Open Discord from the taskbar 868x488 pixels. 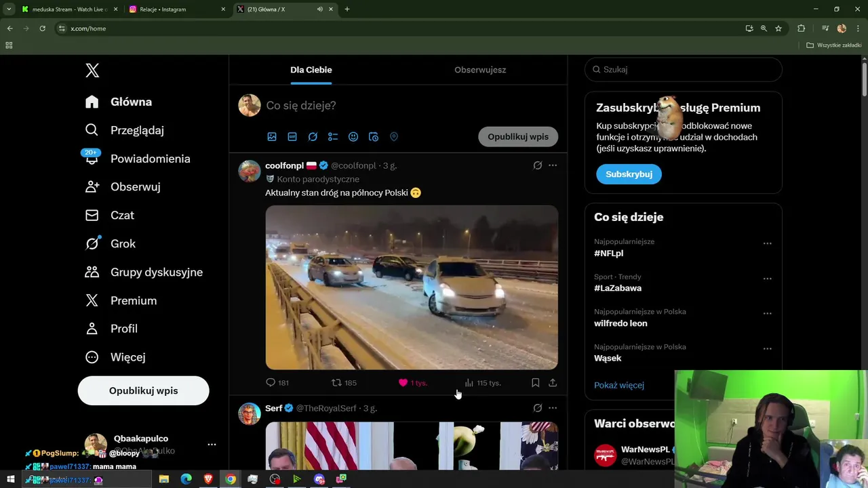[x=319, y=479]
